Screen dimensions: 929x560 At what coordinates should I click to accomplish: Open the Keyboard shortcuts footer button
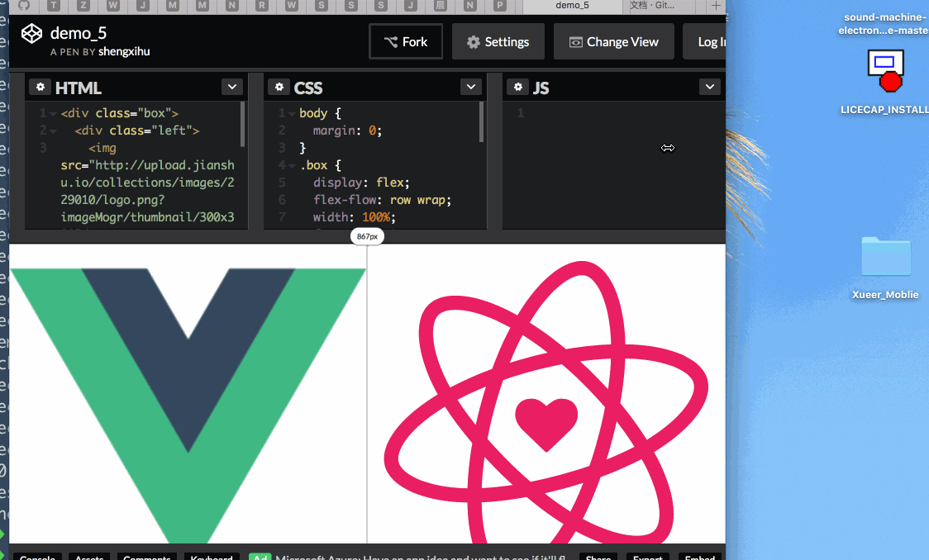(x=212, y=557)
